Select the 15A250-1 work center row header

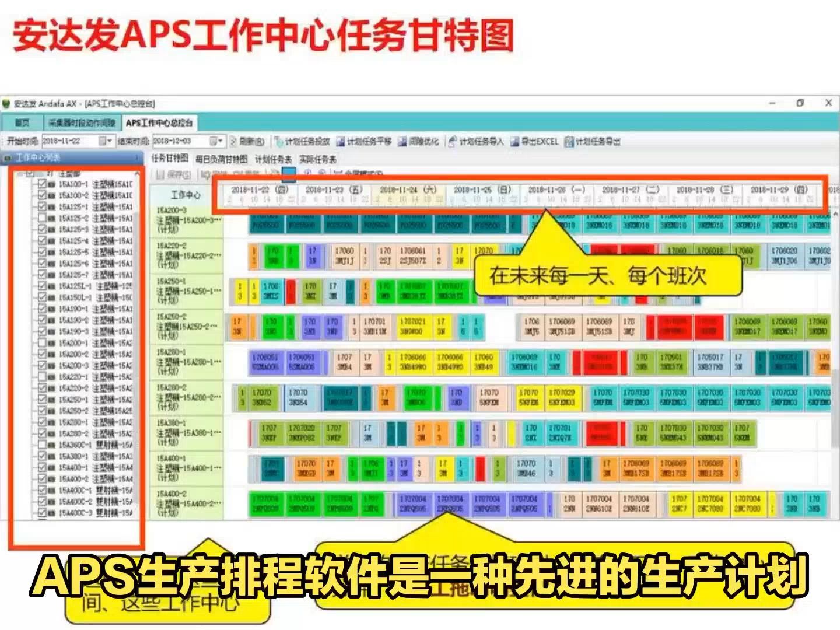187,290
